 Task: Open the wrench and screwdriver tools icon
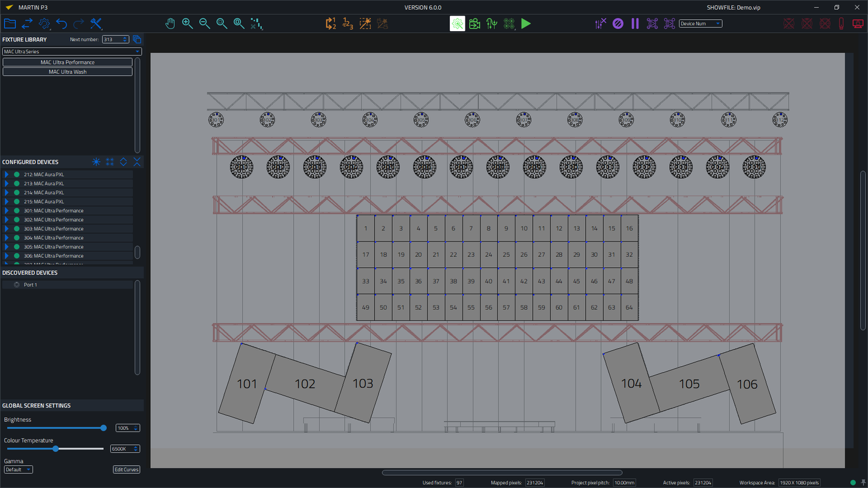coord(96,23)
